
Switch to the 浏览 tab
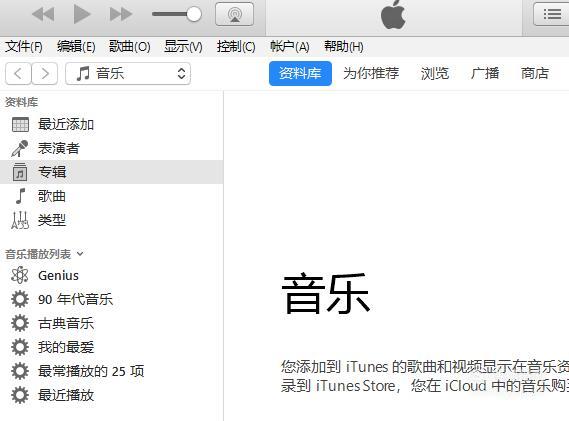pyautogui.click(x=434, y=73)
